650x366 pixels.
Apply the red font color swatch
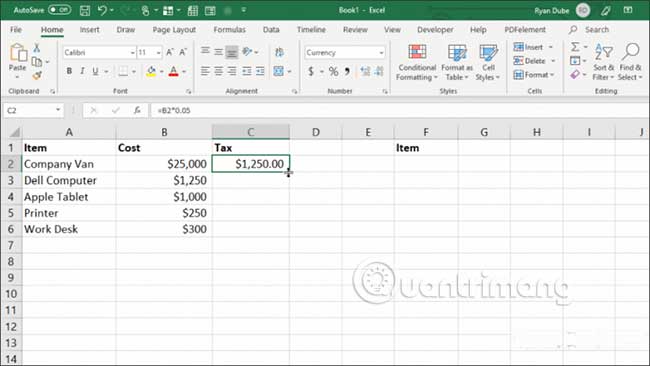tap(174, 72)
